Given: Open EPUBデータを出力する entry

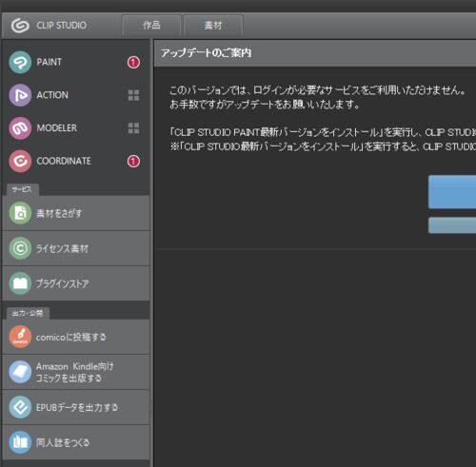Looking at the screenshot, I should tap(76, 407).
